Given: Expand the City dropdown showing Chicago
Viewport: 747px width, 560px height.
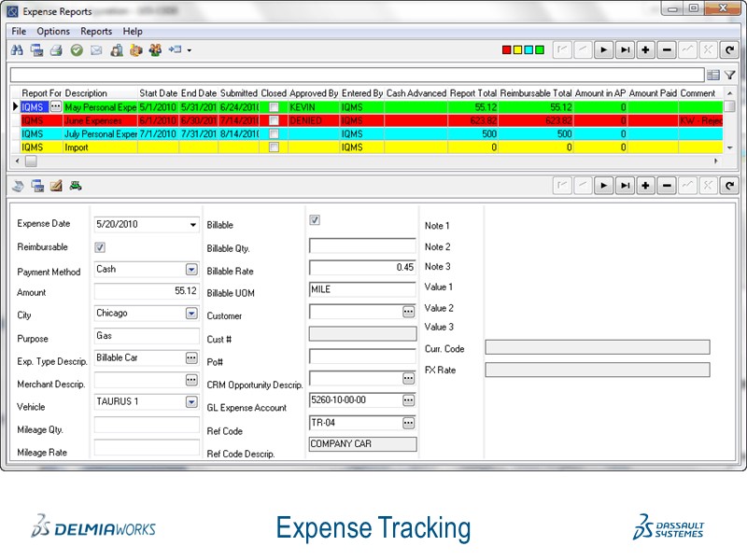Looking at the screenshot, I should (191, 314).
